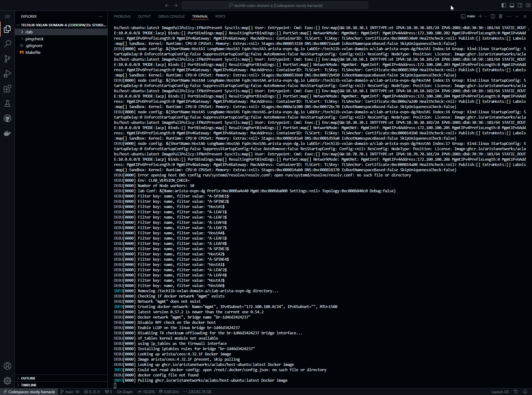Expand the clab folder
532x395 pixels.
[x=61, y=32]
